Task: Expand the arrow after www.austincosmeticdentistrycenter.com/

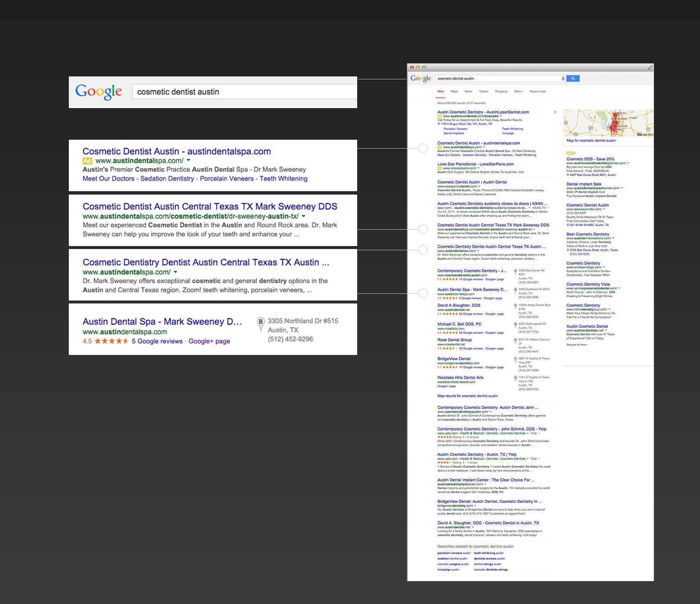Action: click(x=628, y=163)
